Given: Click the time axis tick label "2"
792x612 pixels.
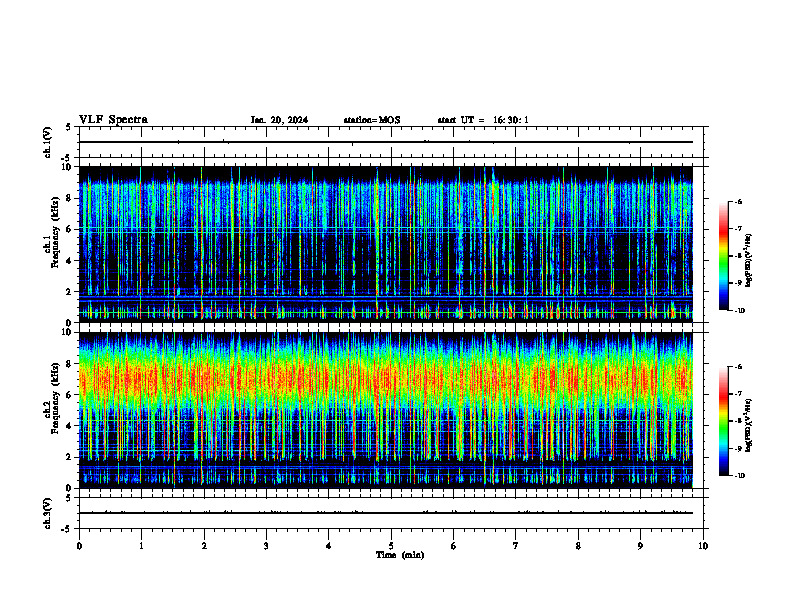Looking at the screenshot, I should click(204, 546).
